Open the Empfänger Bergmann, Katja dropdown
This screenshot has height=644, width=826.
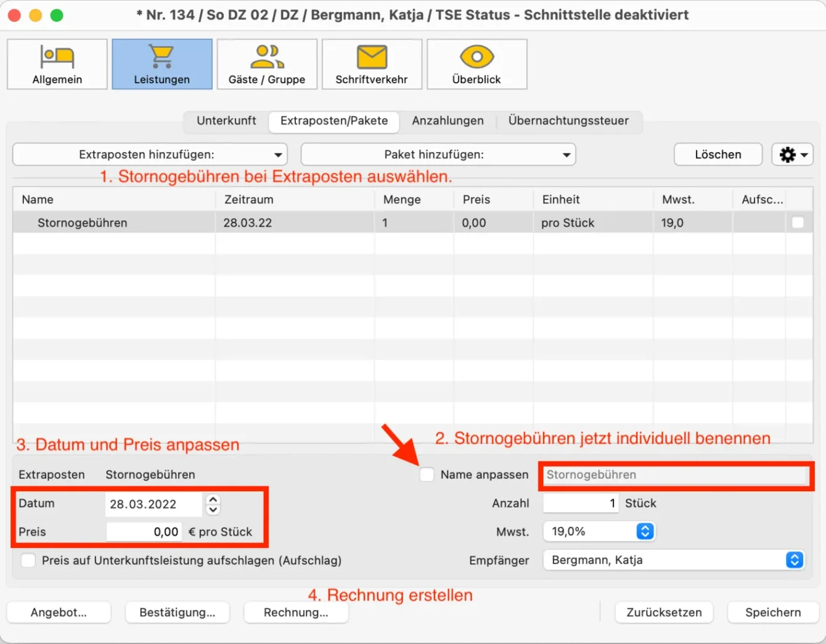tap(674, 560)
